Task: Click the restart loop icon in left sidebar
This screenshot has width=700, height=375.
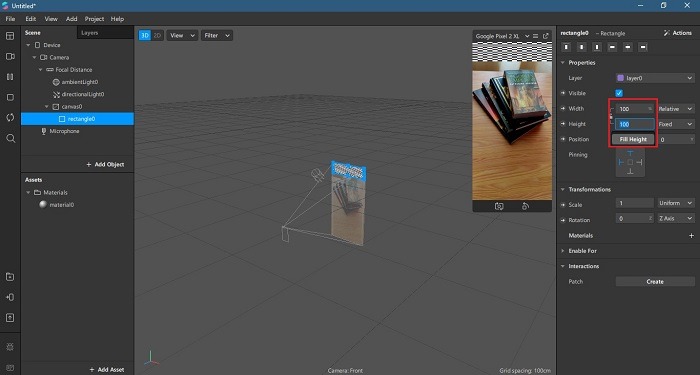Action: (10, 117)
